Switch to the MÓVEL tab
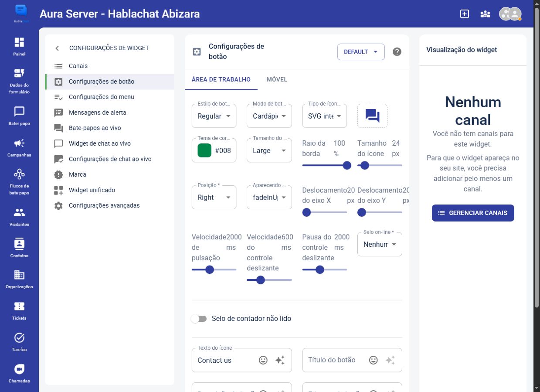 [277, 79]
